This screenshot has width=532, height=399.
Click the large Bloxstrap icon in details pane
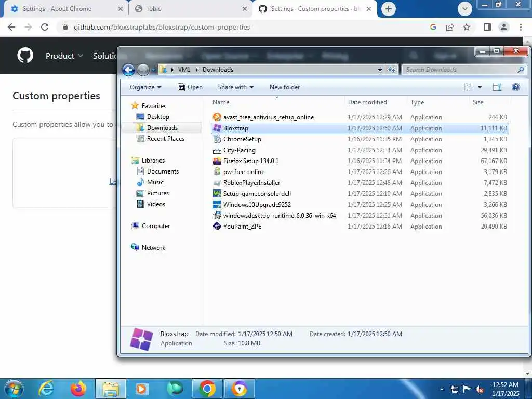tap(141, 339)
